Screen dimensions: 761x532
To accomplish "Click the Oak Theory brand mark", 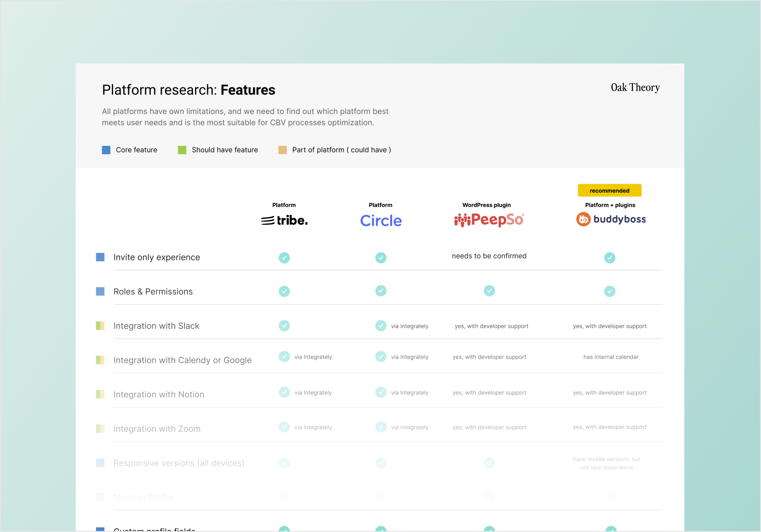I will click(x=635, y=87).
